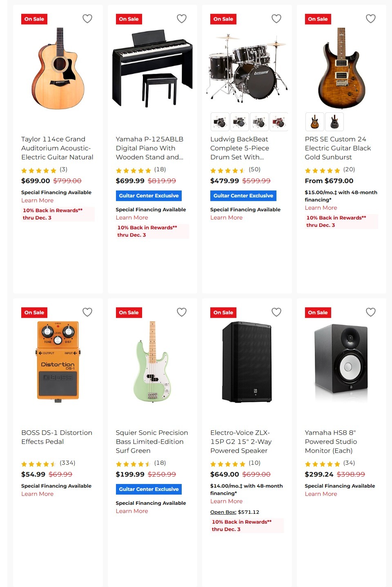Favorite the BOSS DS-1 Distortion pedal
Screen dimensions: 392x587
87,312
